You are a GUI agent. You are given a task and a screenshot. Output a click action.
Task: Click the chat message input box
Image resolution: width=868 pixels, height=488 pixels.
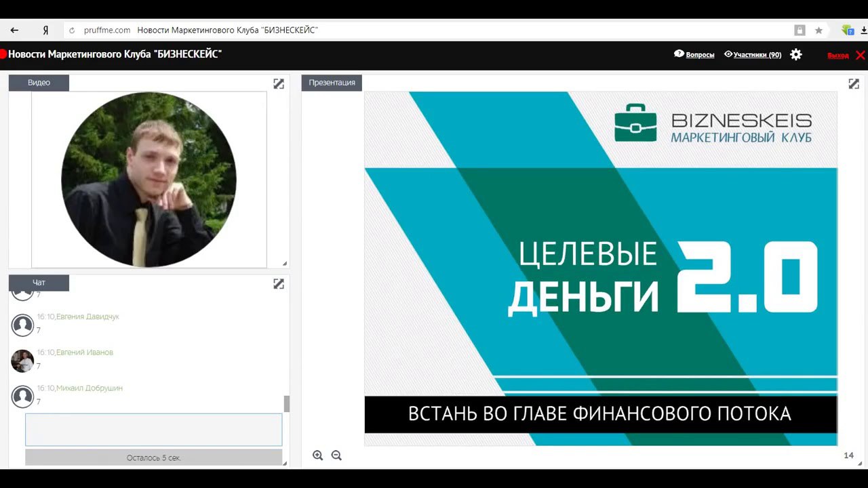(154, 430)
